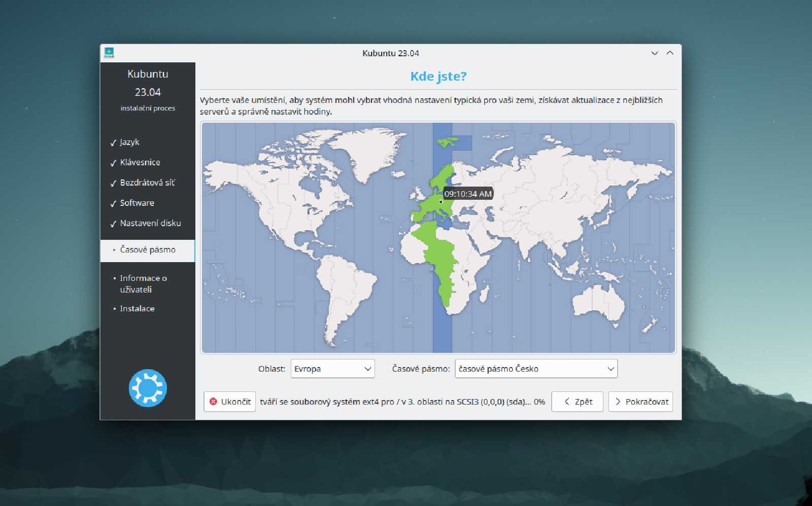Viewport: 812px width, 506px height.
Task: Click the red Ukončit quit icon
Action: (214, 402)
